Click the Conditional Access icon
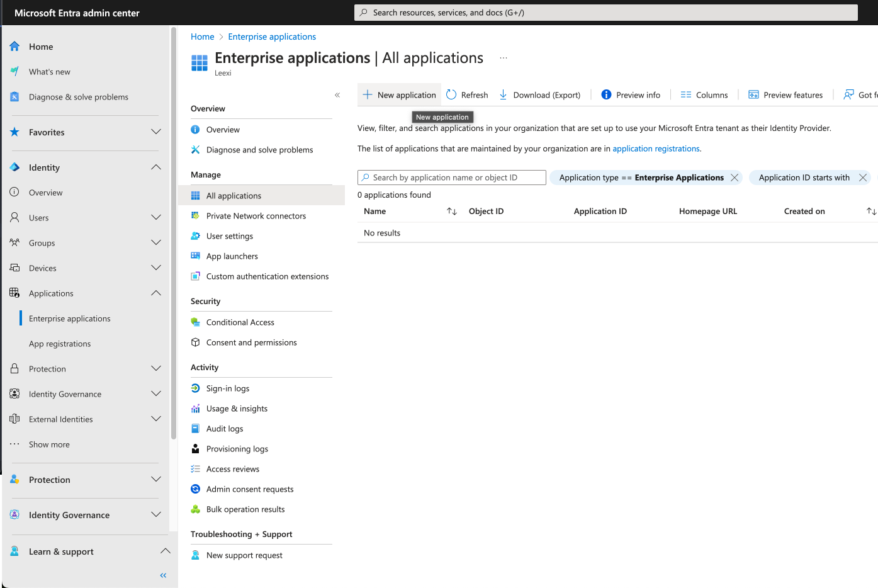The height and width of the screenshot is (588, 878). click(x=195, y=322)
